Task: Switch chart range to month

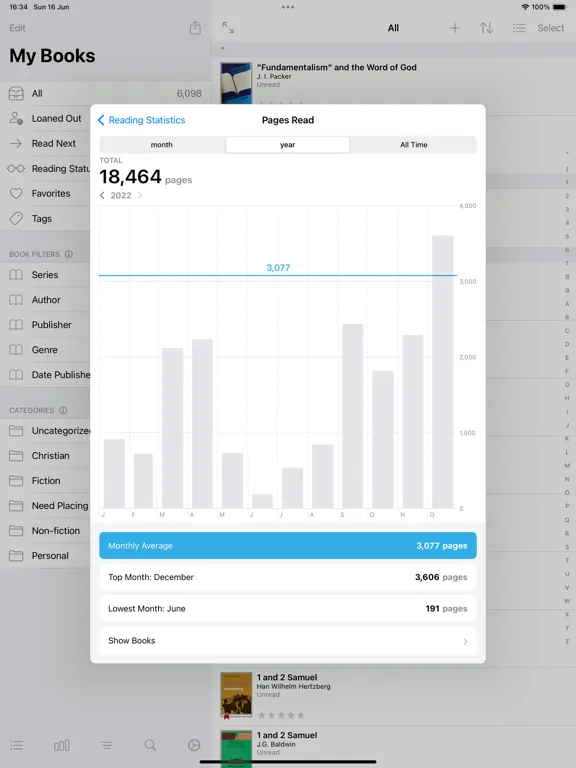Action: tap(162, 144)
